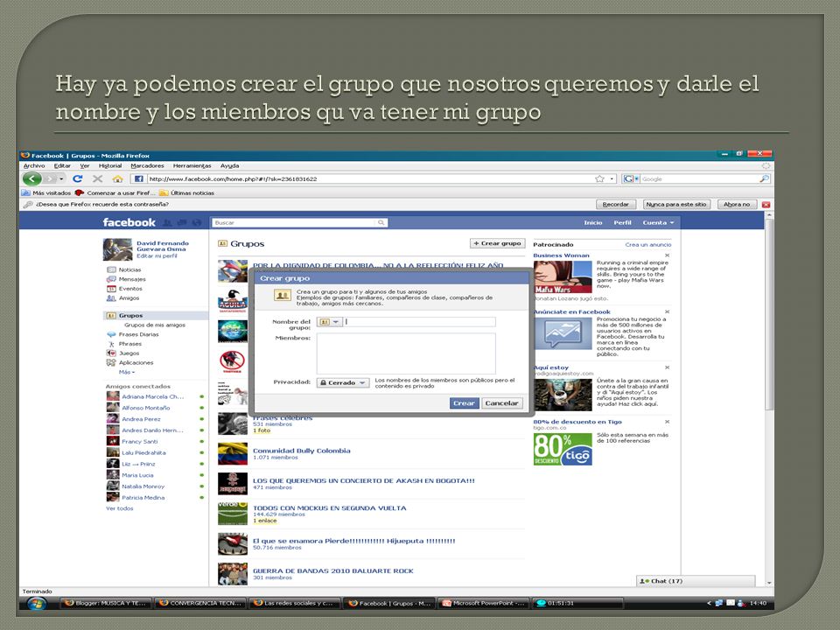The height and width of the screenshot is (630, 840).
Task: Open the Ayuda menu
Action: click(x=230, y=166)
